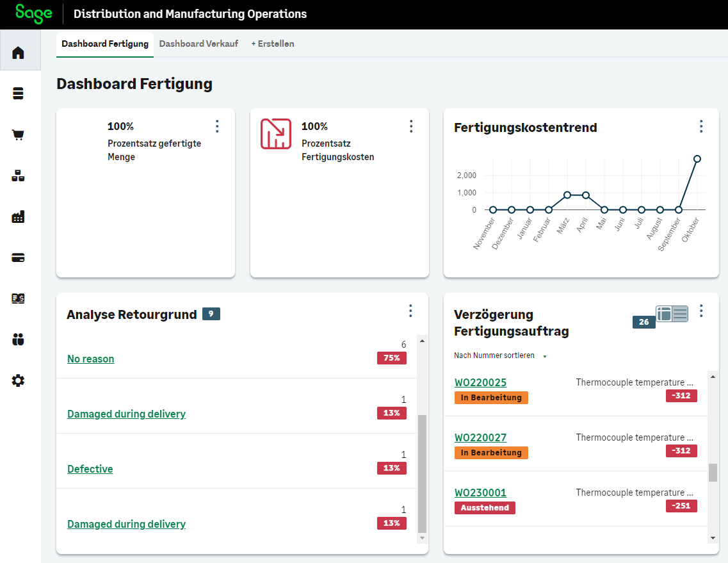Click the Oktober data point on the chart
This screenshot has width=728, height=563.
pyautogui.click(x=697, y=158)
